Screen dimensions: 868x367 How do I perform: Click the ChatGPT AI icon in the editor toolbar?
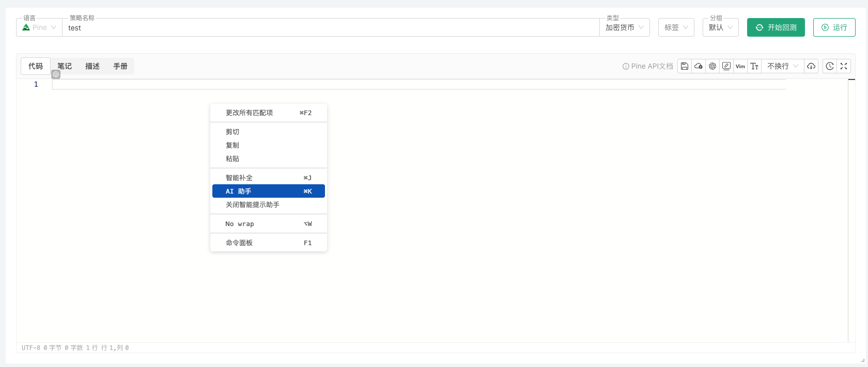[x=712, y=66]
